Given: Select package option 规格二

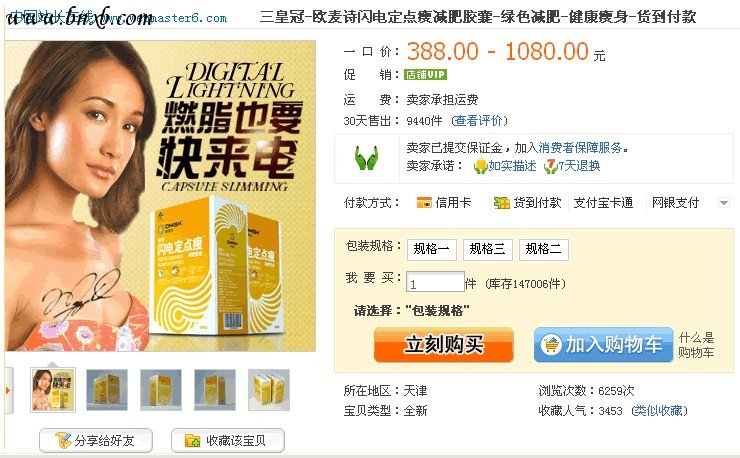Looking at the screenshot, I should pos(544,249).
